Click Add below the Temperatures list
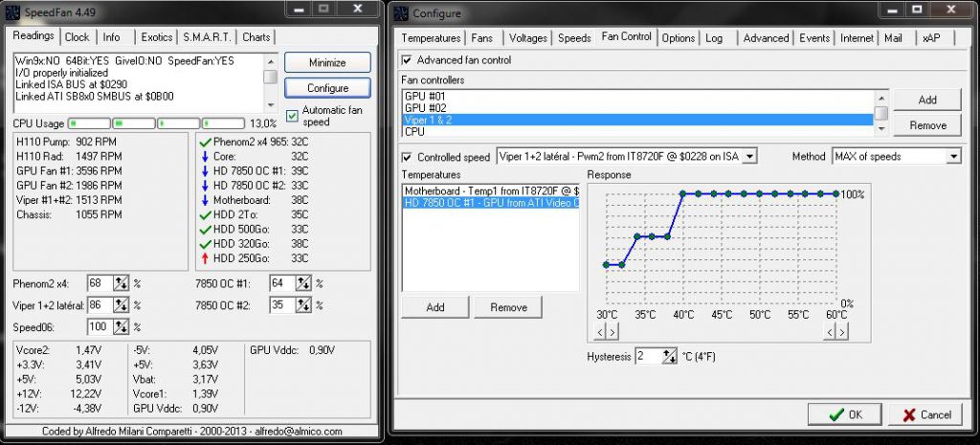The height and width of the screenshot is (445, 980). click(435, 307)
